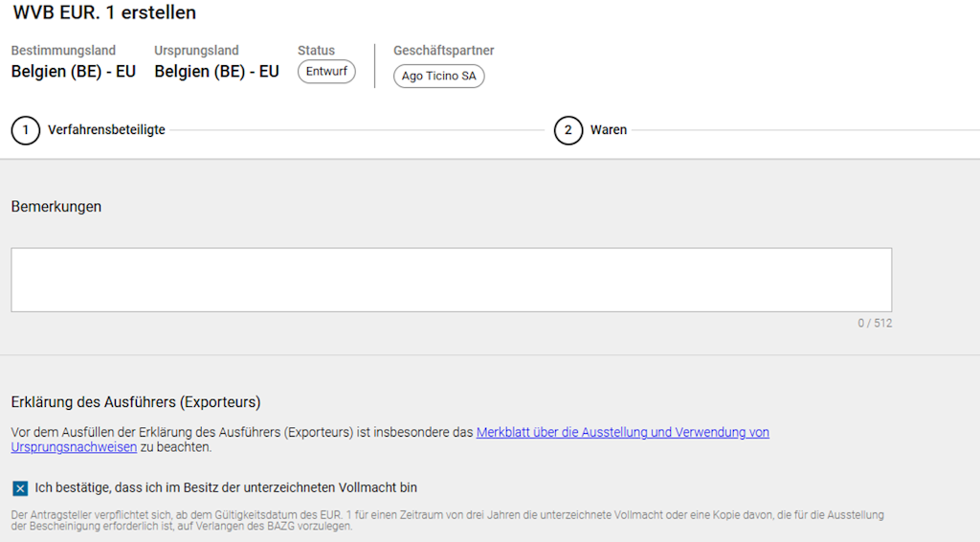
Task: Click the page title WVB EUR. 1 erstellen
Action: click(104, 13)
